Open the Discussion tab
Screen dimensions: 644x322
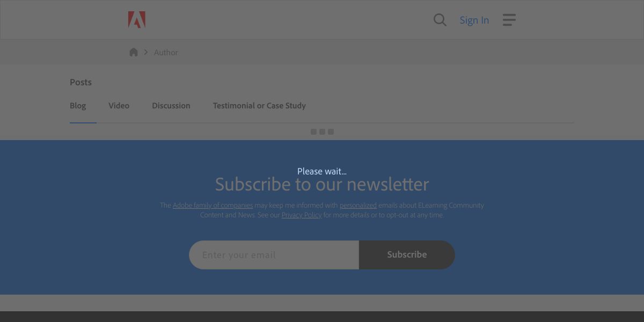coord(171,106)
